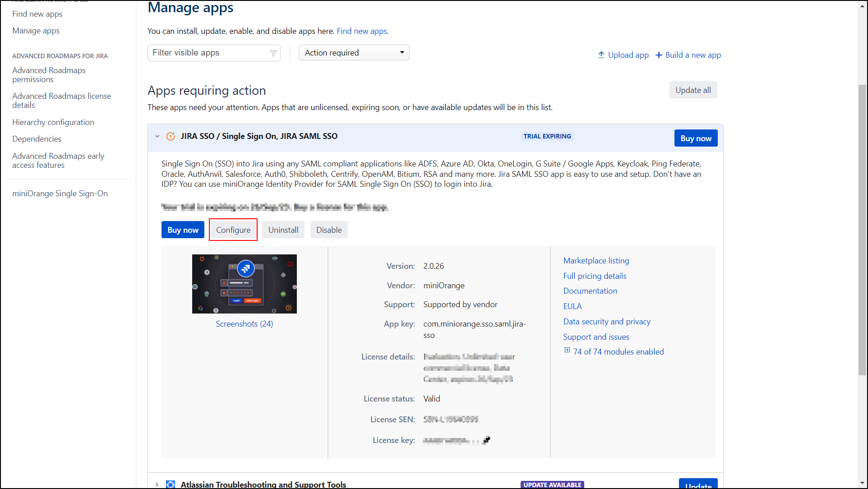Click the JIRA SSO trial expiring clock icon

pos(171,136)
